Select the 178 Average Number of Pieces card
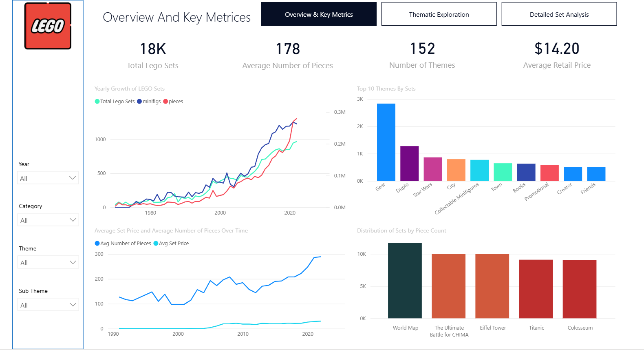The width and height of the screenshot is (644, 350). 288,56
